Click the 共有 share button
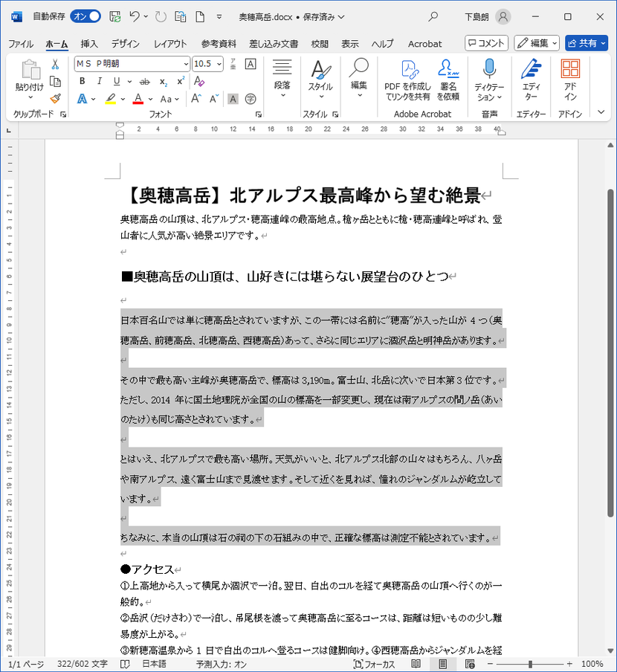Screen dimensions: 617x672 pyautogui.click(x=587, y=43)
